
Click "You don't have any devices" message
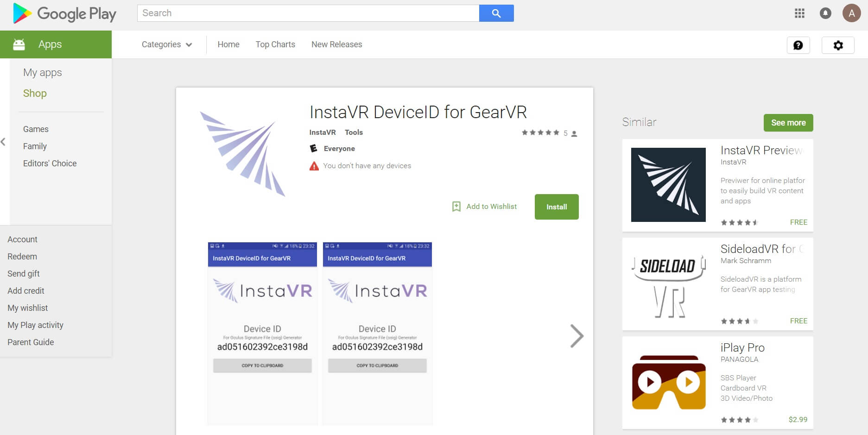pos(367,166)
